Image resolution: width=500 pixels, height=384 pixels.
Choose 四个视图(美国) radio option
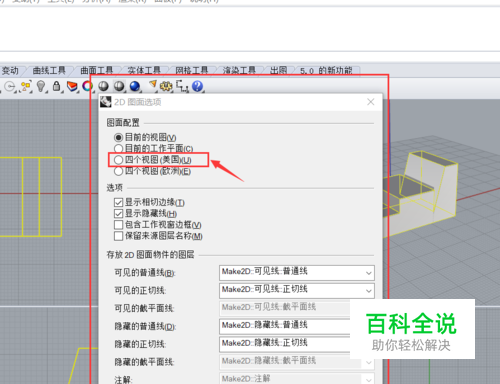pos(118,160)
